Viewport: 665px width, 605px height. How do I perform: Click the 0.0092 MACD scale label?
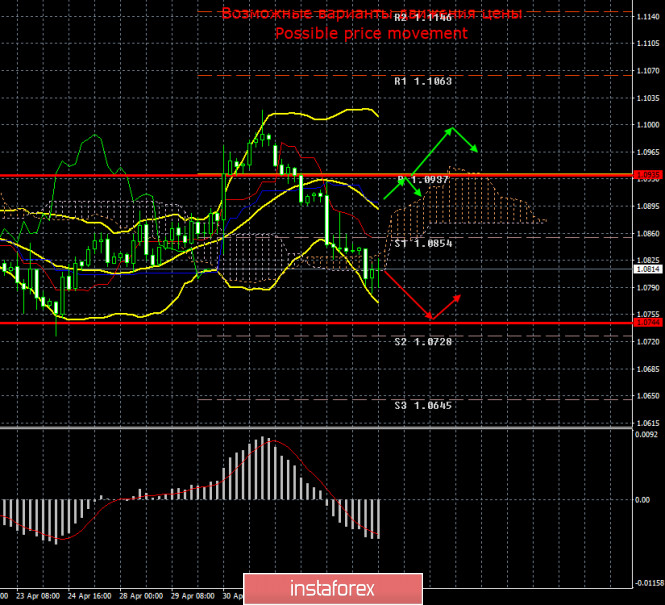(646, 435)
